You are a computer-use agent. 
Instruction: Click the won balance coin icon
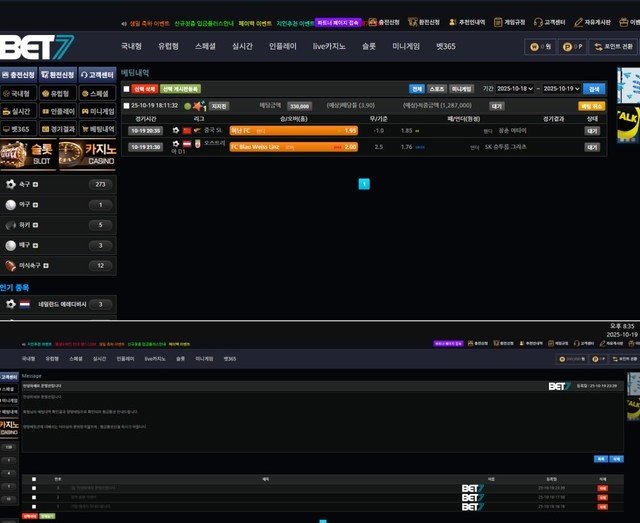pos(534,47)
